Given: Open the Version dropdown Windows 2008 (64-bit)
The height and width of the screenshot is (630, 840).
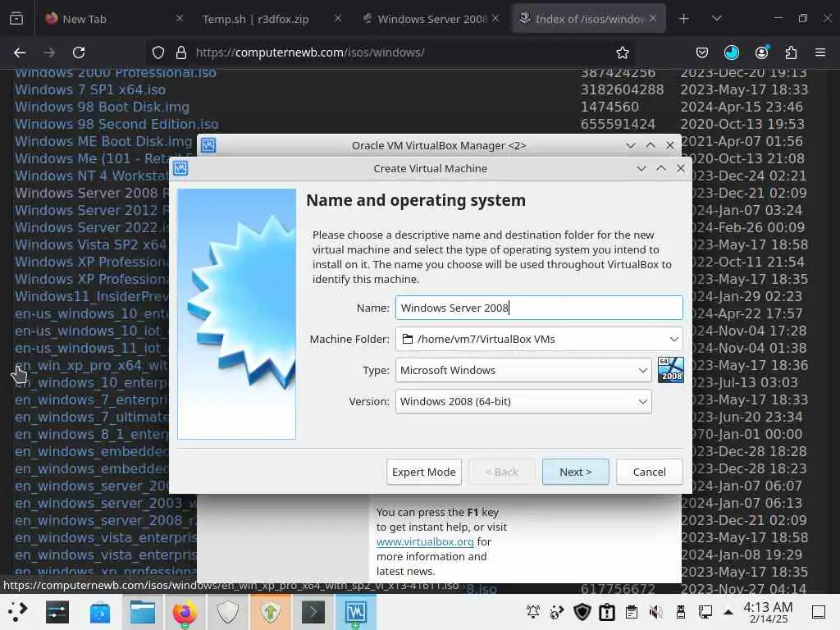Looking at the screenshot, I should tap(523, 401).
